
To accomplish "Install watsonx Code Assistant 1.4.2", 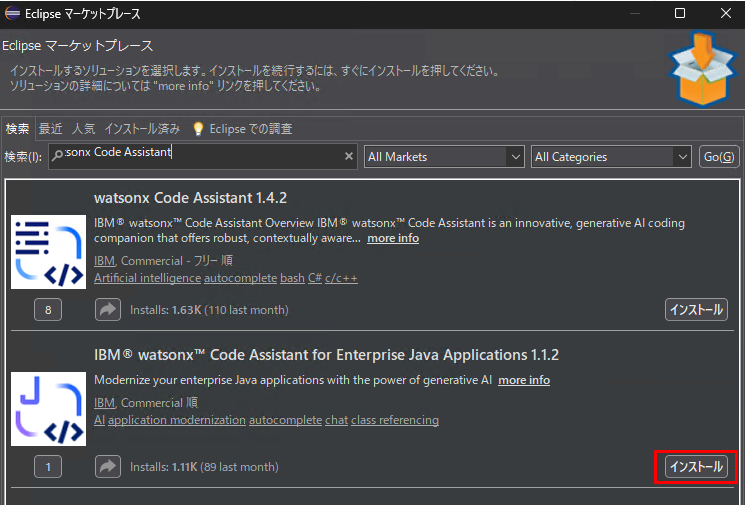I will (696, 310).
